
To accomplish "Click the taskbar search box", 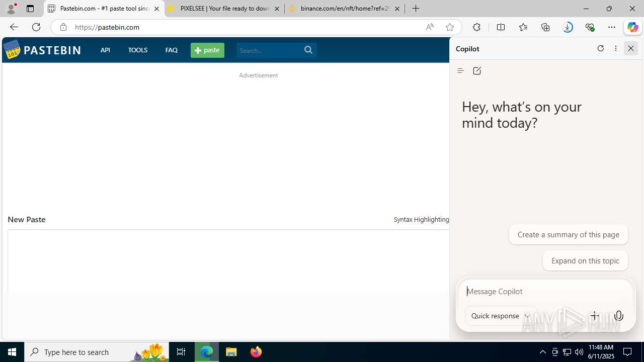I will tap(97, 352).
